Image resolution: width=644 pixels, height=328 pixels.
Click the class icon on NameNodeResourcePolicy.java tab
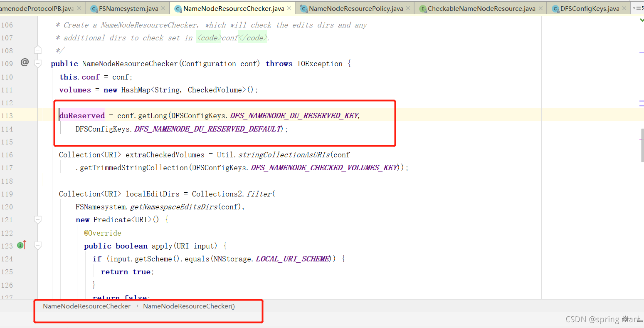[304, 9]
